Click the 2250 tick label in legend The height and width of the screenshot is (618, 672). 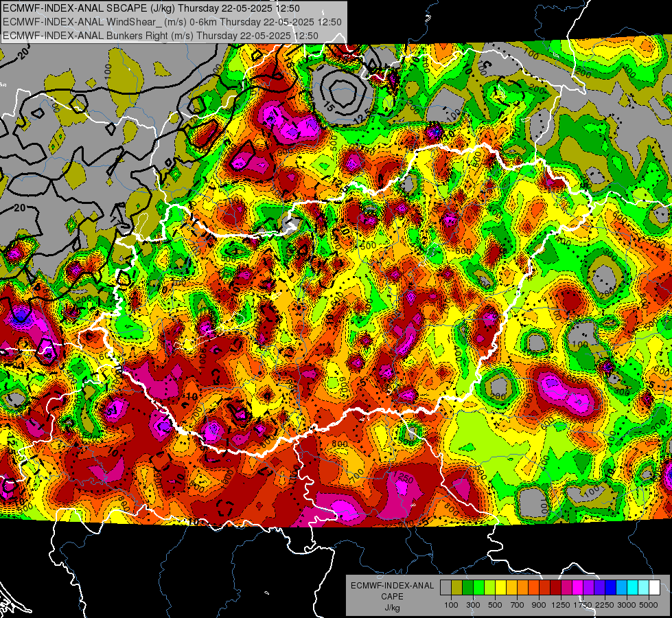[605, 605]
